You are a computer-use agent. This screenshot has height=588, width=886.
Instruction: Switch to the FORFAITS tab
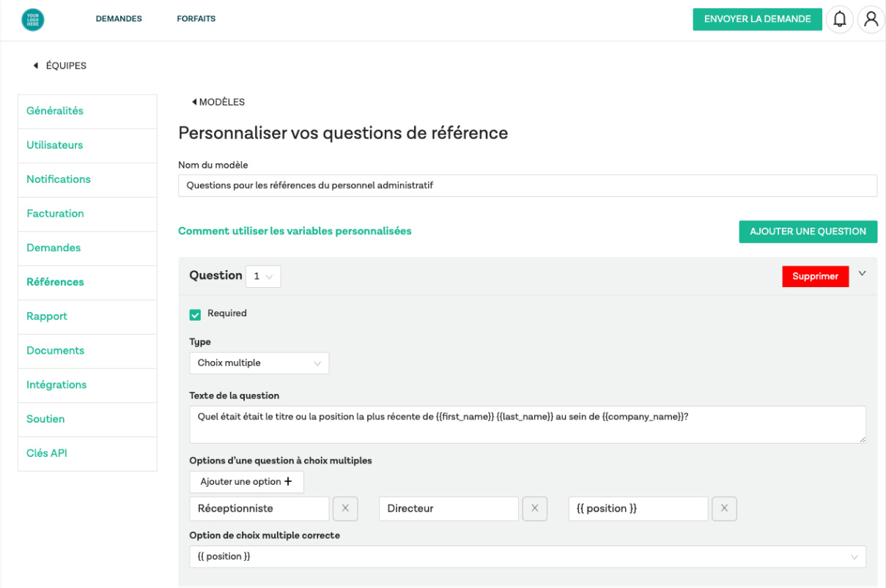196,18
